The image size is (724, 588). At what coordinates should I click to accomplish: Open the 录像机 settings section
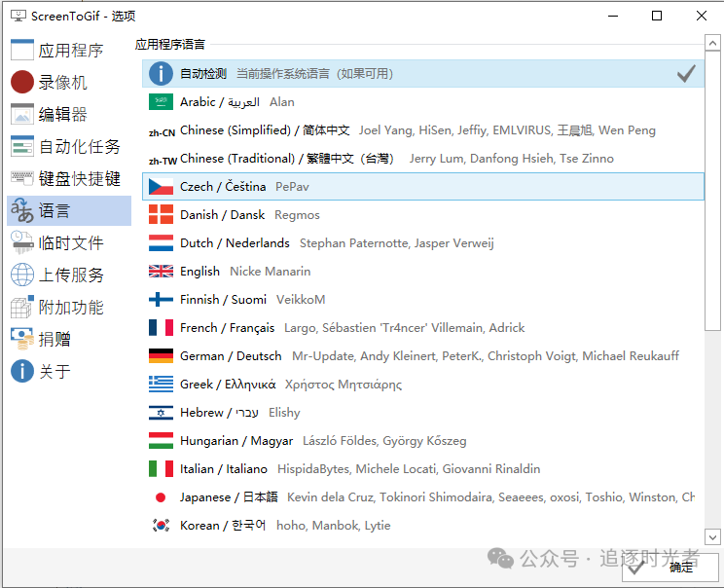click(x=69, y=82)
